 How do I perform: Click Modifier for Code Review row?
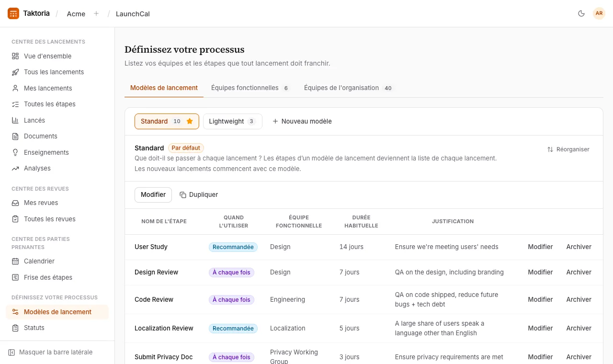pos(540,299)
